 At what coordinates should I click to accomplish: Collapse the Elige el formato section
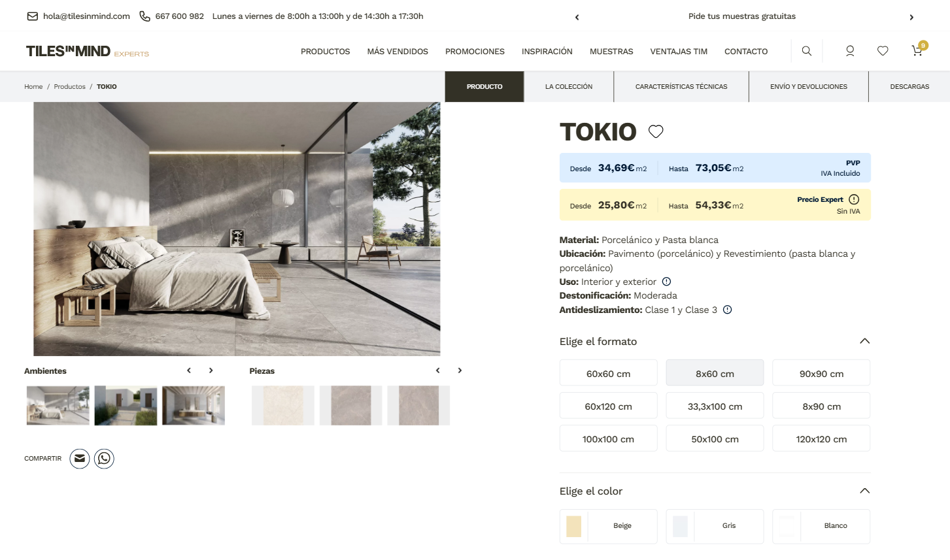[x=864, y=341]
